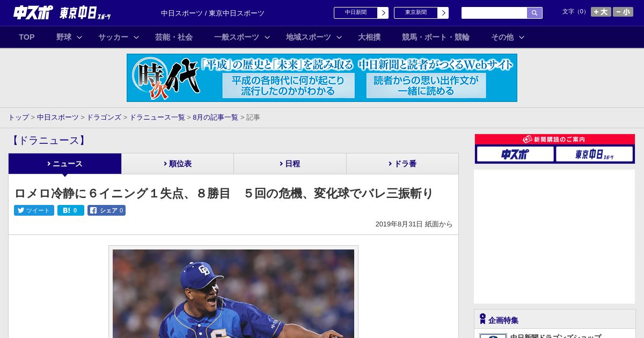Open the サッカー menu
The width and height of the screenshot is (644, 338).
113,37
